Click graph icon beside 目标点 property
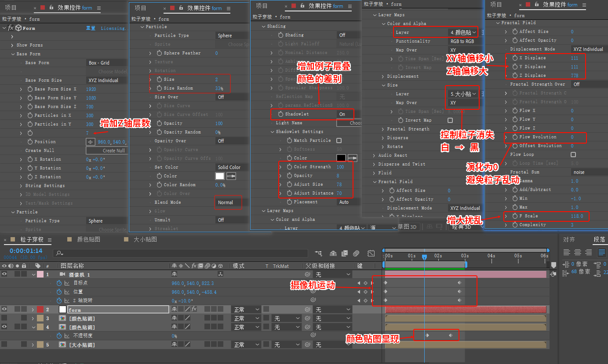Screen dimensions: 608x364 click(x=67, y=283)
